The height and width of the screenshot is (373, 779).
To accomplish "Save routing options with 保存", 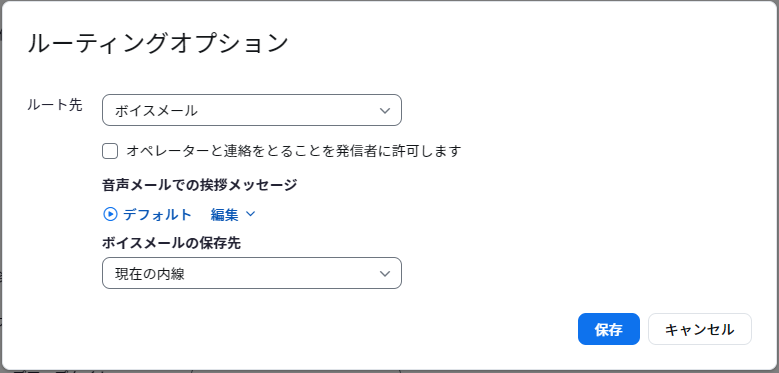I will pyautogui.click(x=609, y=329).
